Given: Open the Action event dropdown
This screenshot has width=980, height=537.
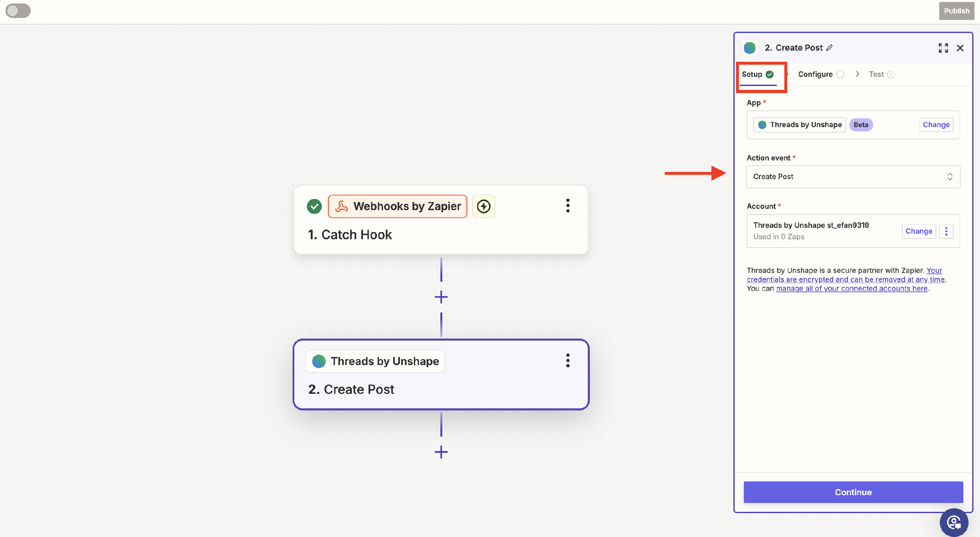Looking at the screenshot, I should [853, 176].
